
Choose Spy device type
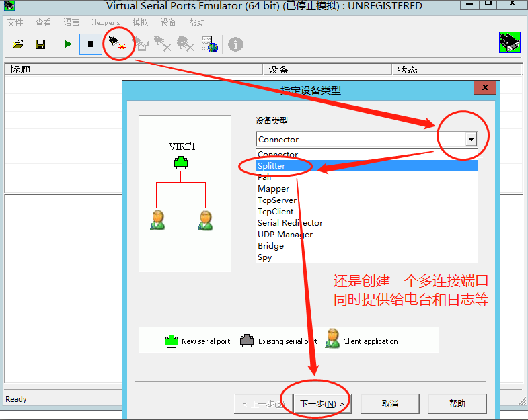click(x=367, y=257)
